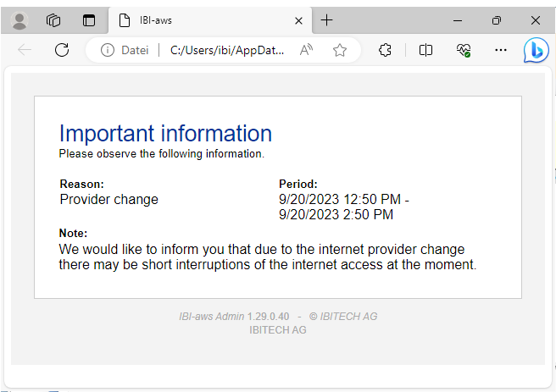Click the Provider change reason text
This screenshot has width=556, height=392.
click(108, 200)
